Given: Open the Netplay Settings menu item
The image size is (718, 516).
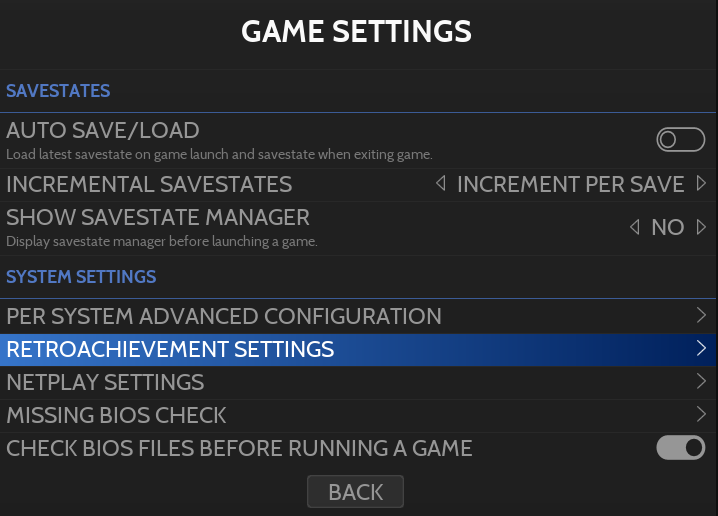Looking at the screenshot, I should coord(105,382).
